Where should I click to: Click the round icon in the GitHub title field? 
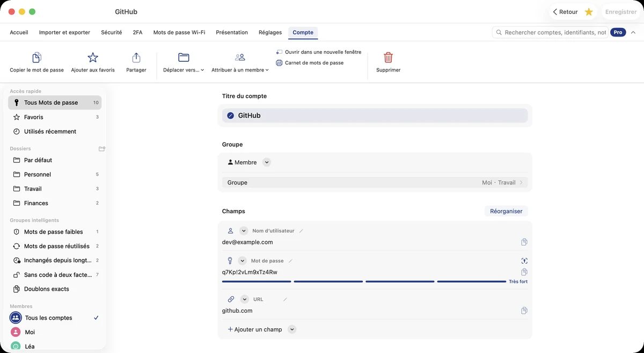[231, 116]
